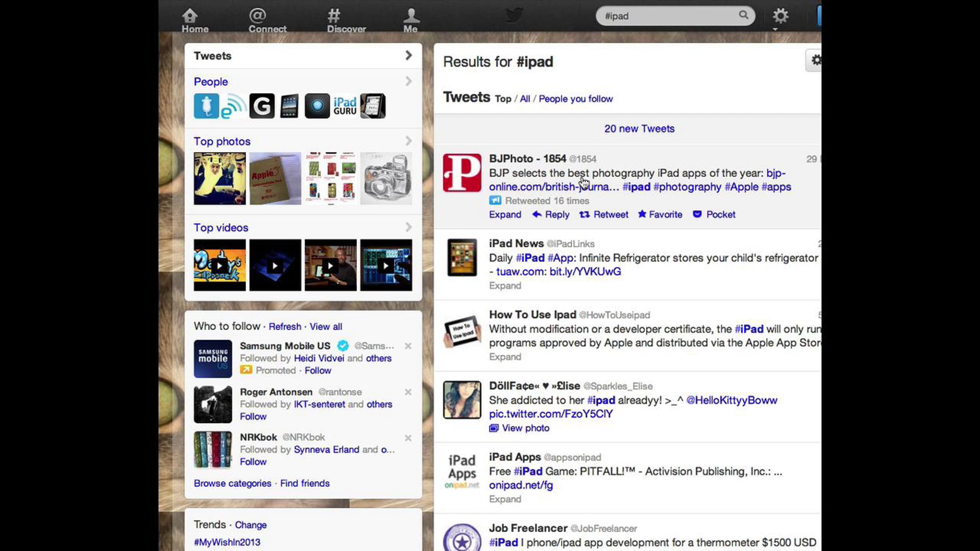Open the Job Freelancer star badge avatar
Viewport: 980px width, 551px height.
pos(462,538)
